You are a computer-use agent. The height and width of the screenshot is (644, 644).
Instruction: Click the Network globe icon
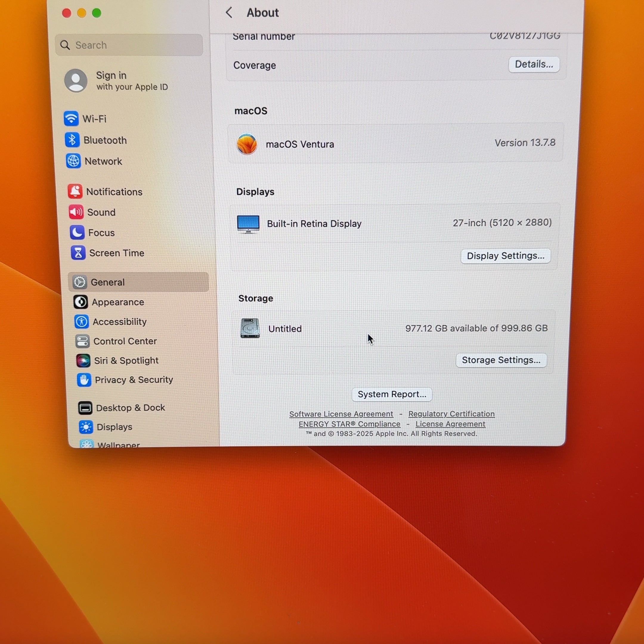point(73,161)
